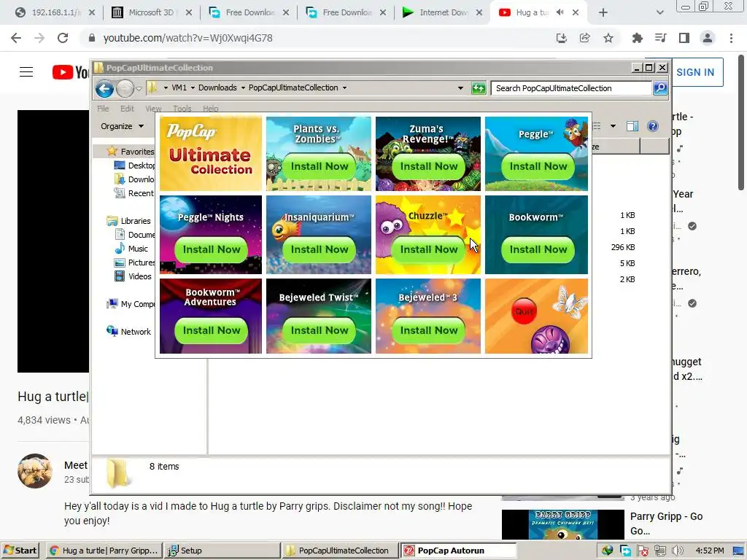
Task: Click Install Now under Peggle
Action: 538,167
